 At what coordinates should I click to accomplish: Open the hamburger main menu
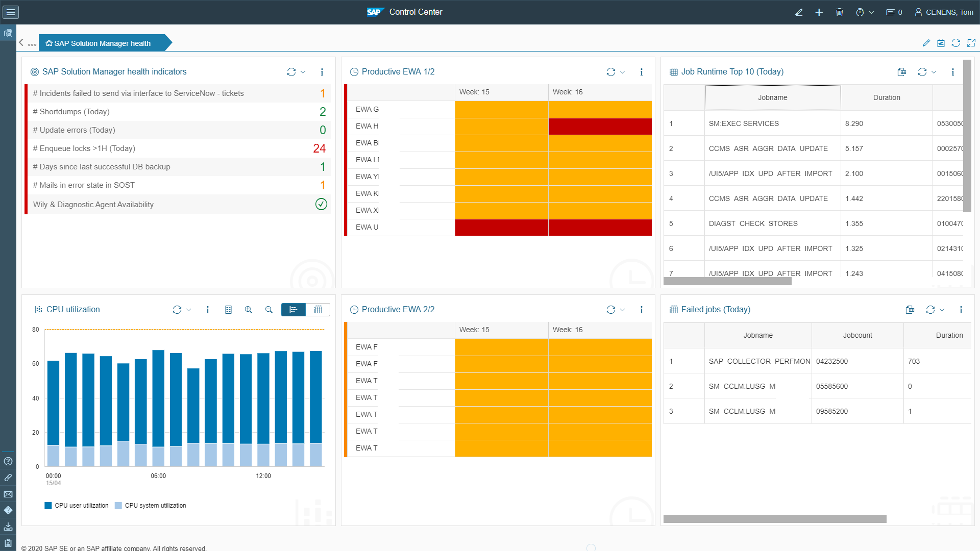11,12
